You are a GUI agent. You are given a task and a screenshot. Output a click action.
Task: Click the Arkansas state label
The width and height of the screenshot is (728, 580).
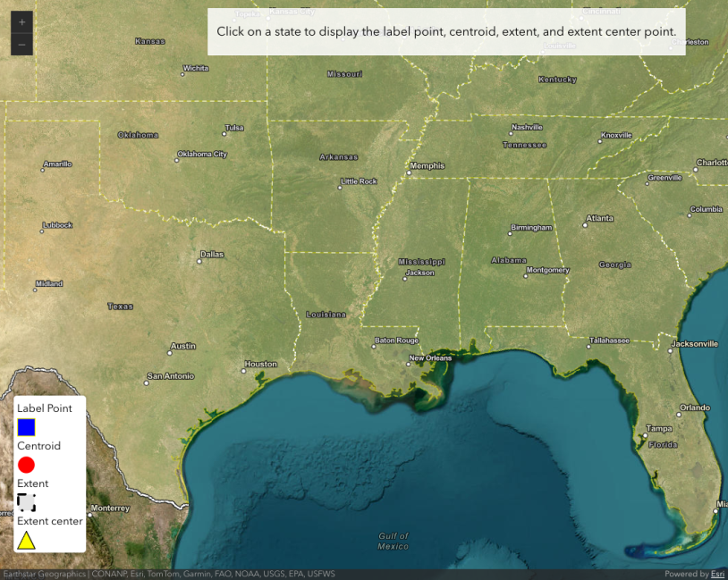pyautogui.click(x=338, y=157)
